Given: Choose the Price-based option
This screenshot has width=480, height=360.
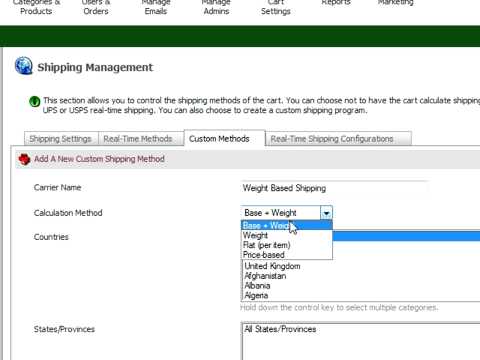Looking at the screenshot, I should 286,255.
